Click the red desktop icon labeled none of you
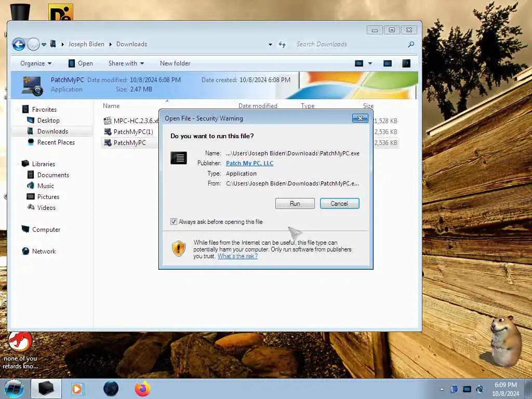The height and width of the screenshot is (399, 532). [x=20, y=351]
